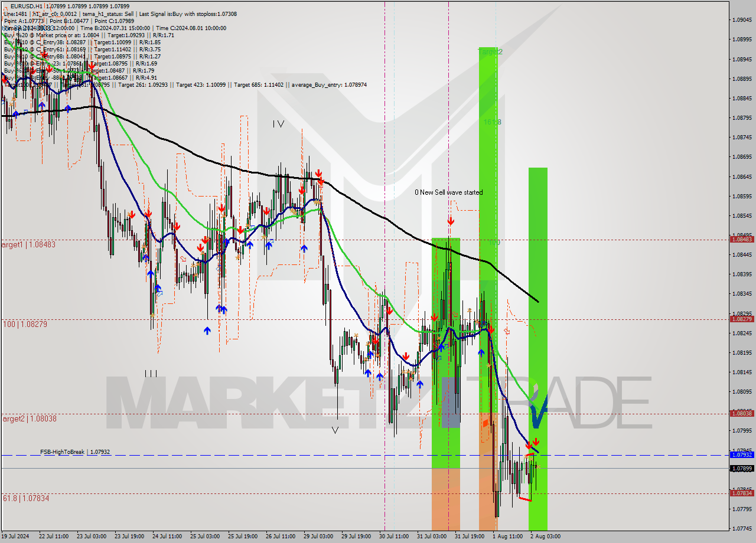This screenshot has height=543, width=756.
Task: Click the '0 New Sell wave started' annotation
Action: pos(448,192)
